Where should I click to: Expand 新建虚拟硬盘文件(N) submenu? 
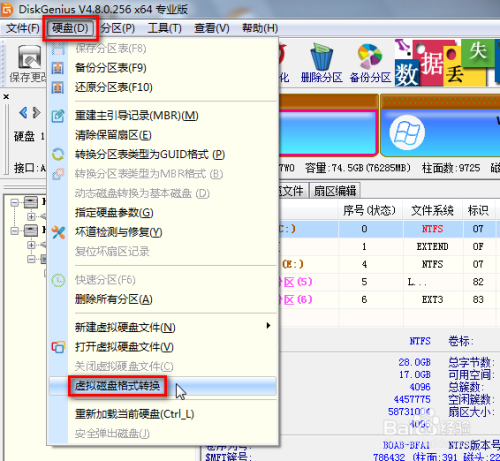(163, 327)
